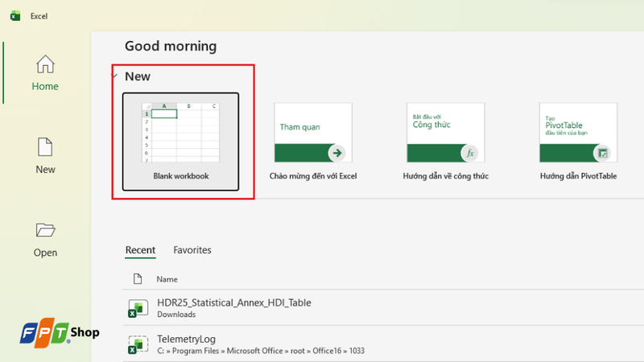Switch to the Favorites tab
Viewport: 644px width, 362px height.
coord(192,250)
